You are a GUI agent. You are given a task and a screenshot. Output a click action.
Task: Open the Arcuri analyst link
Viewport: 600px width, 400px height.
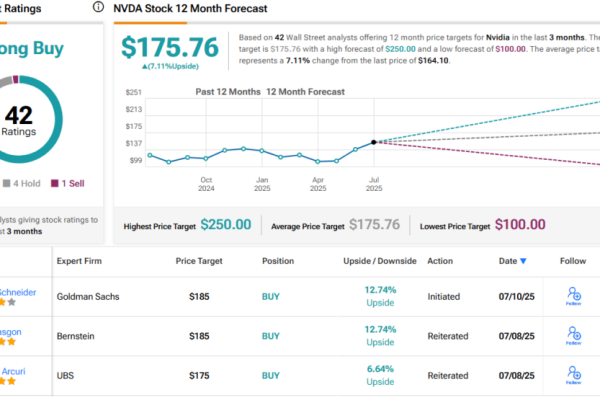pyautogui.click(x=13, y=371)
